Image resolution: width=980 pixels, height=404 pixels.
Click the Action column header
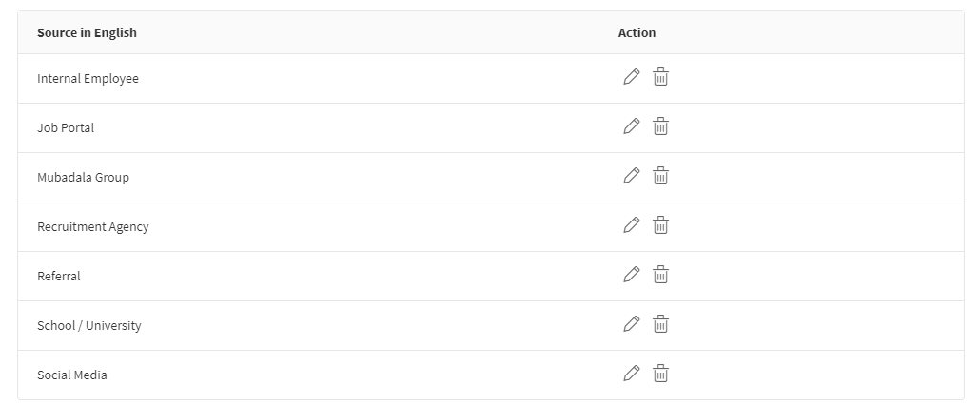click(x=637, y=33)
